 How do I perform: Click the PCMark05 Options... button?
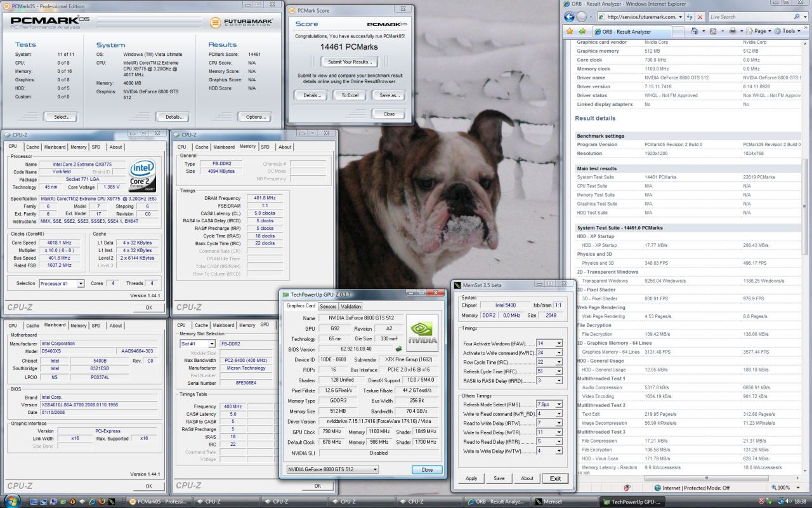point(255,117)
